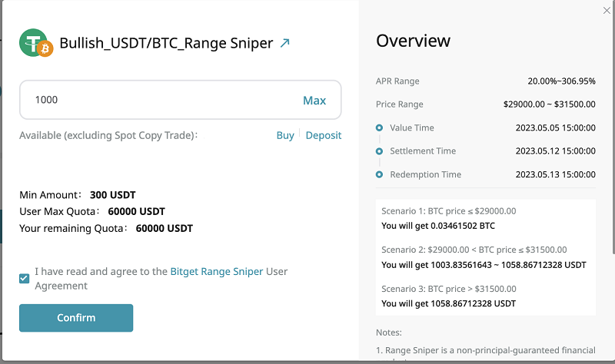Screen dimensions: 615x364
Task: Click the Redemption Time date 2023.05.13 15:00:00
Action: coord(555,174)
